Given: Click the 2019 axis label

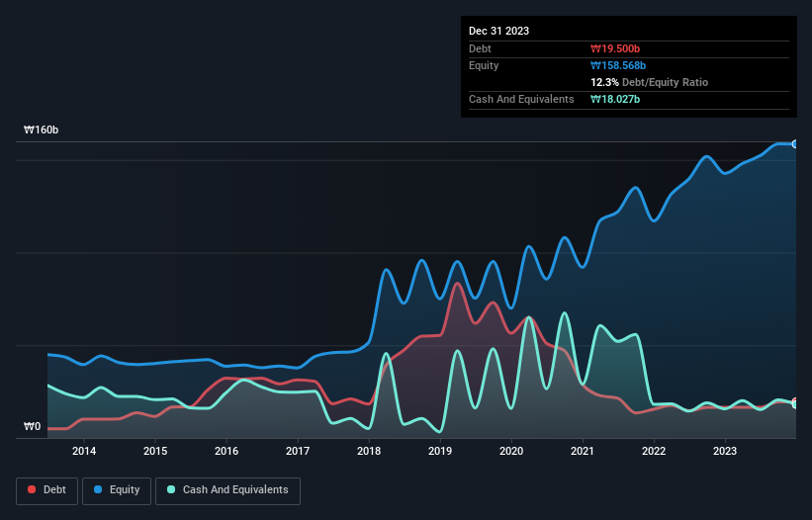Looking at the screenshot, I should coord(440,451).
